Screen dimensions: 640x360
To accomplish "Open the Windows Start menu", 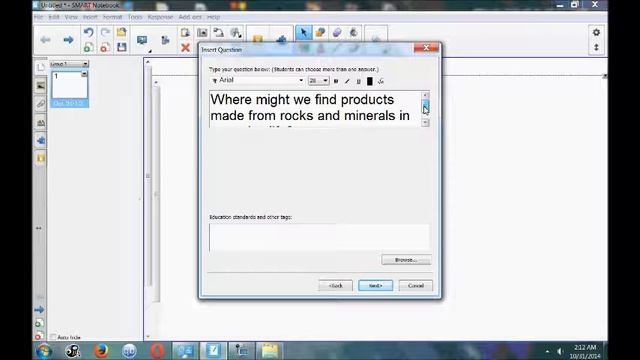I will 44,351.
